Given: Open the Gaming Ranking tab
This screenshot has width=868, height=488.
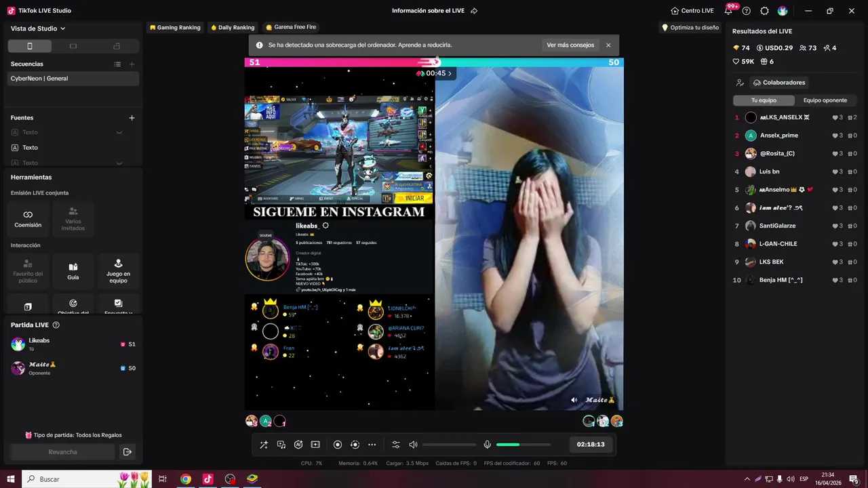Looking at the screenshot, I should point(175,28).
